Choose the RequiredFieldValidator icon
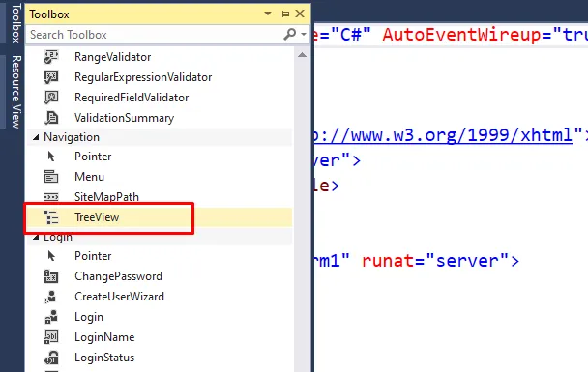The height and width of the screenshot is (372, 588). 51,98
